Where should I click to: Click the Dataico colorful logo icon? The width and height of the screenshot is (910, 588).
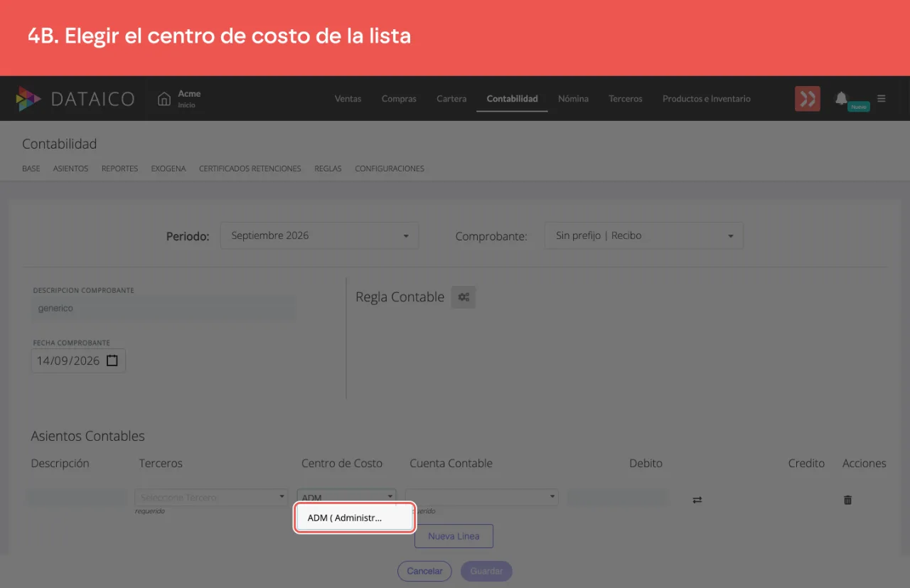[x=29, y=99]
